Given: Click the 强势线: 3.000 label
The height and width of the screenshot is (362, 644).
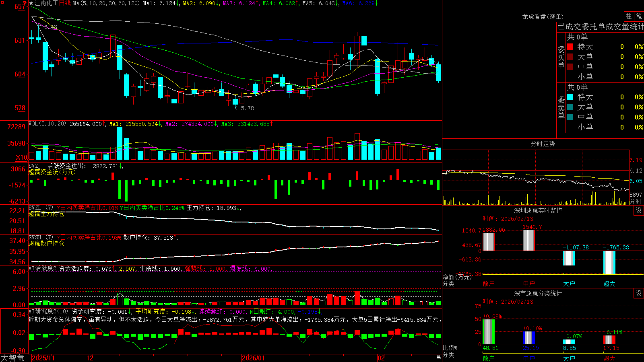Looking at the screenshot, I should pos(205,269).
